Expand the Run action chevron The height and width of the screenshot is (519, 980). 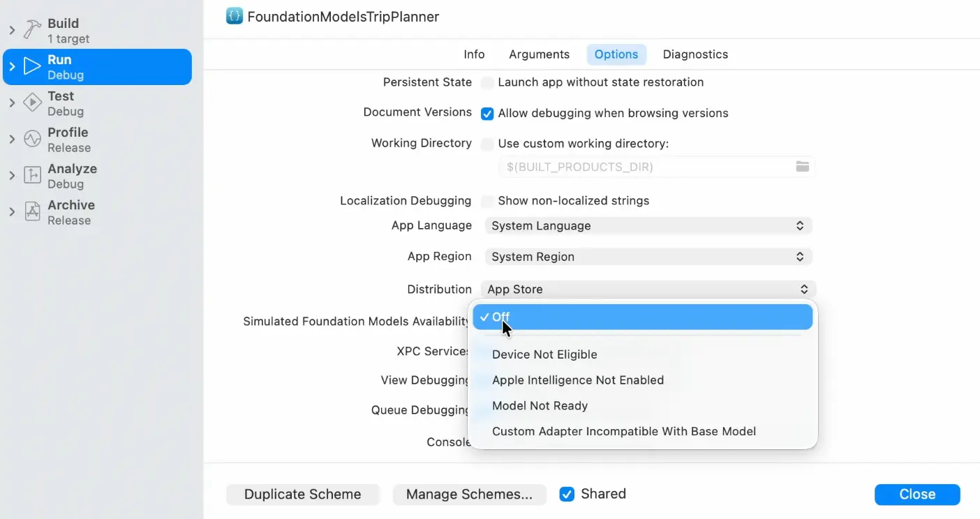12,66
